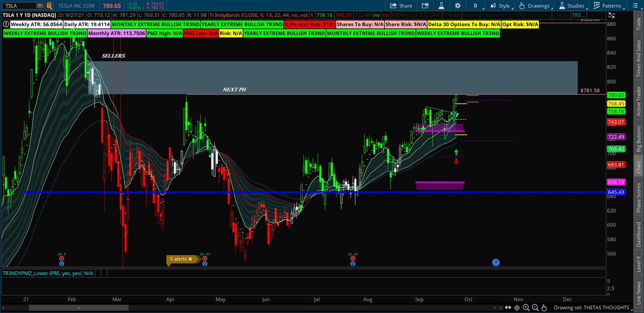Open the Big Buttons side tab

[x=639, y=138]
